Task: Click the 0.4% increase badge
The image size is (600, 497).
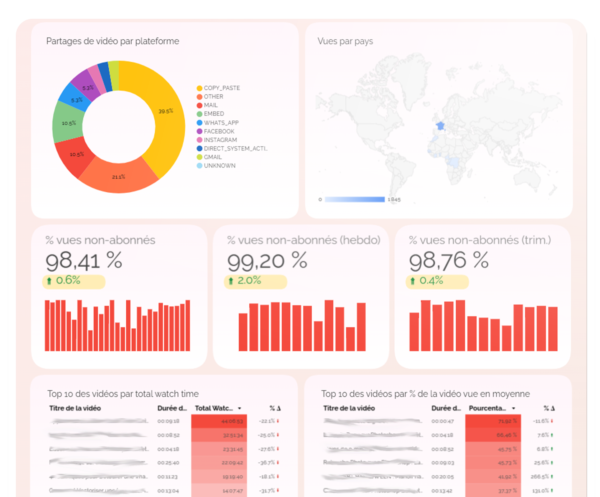Action: pyautogui.click(x=437, y=281)
